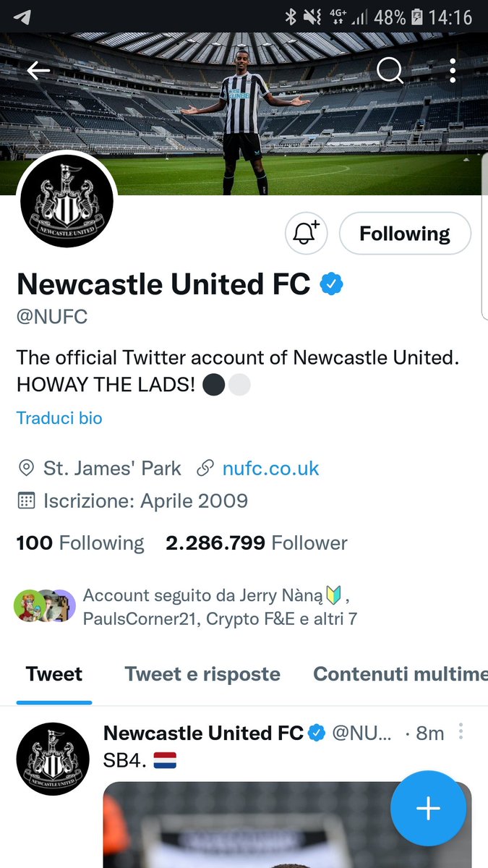This screenshot has height=868, width=488.
Task: Open search with the magnifier icon
Action: point(390,70)
